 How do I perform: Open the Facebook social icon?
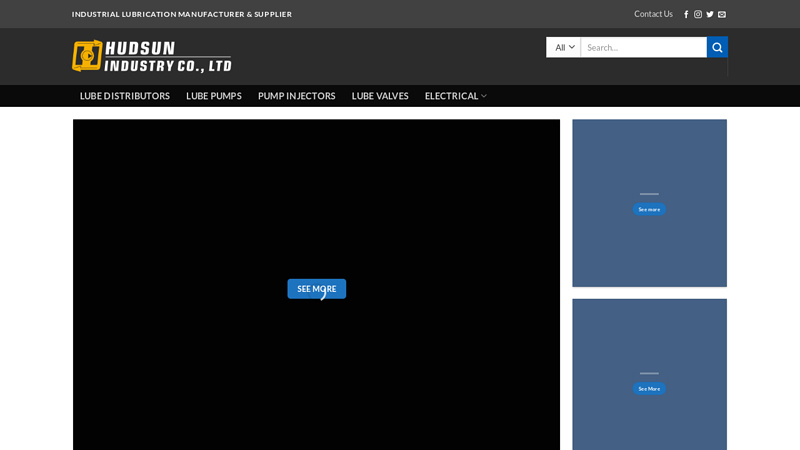click(686, 14)
